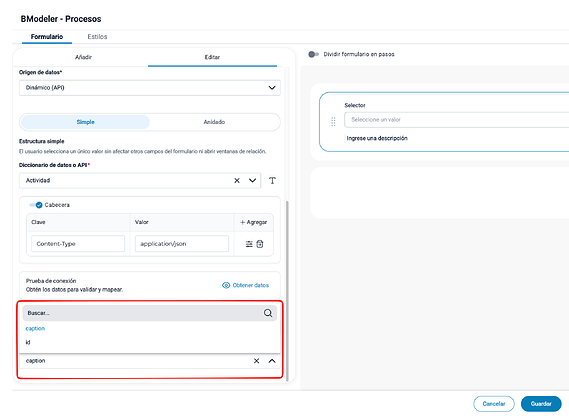Viewport: 569px width, 420px height.
Task: Click the Selector field label
Action: 355,105
